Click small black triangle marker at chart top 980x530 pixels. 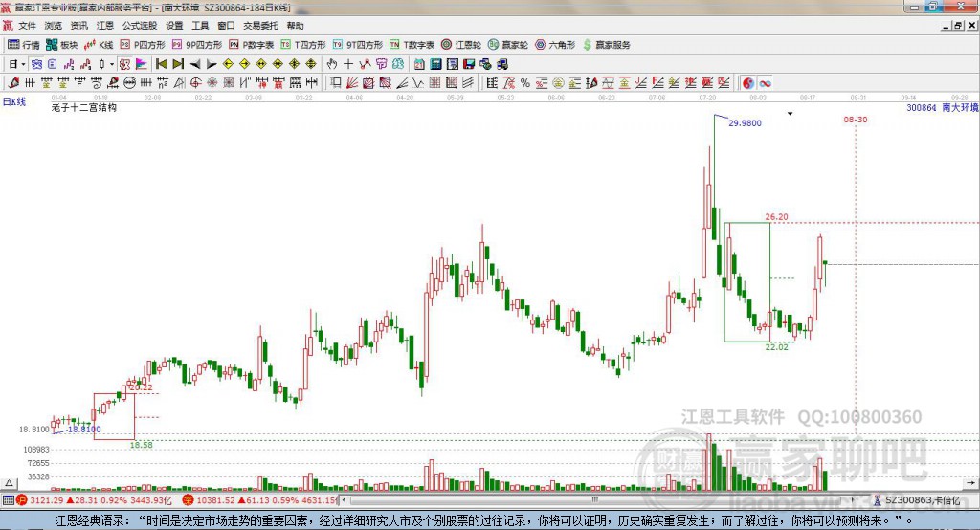click(790, 114)
